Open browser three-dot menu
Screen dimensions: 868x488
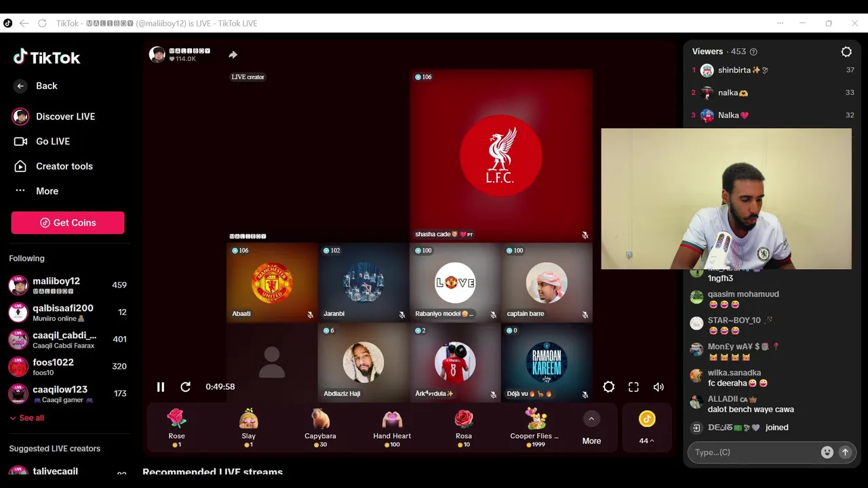[x=781, y=23]
